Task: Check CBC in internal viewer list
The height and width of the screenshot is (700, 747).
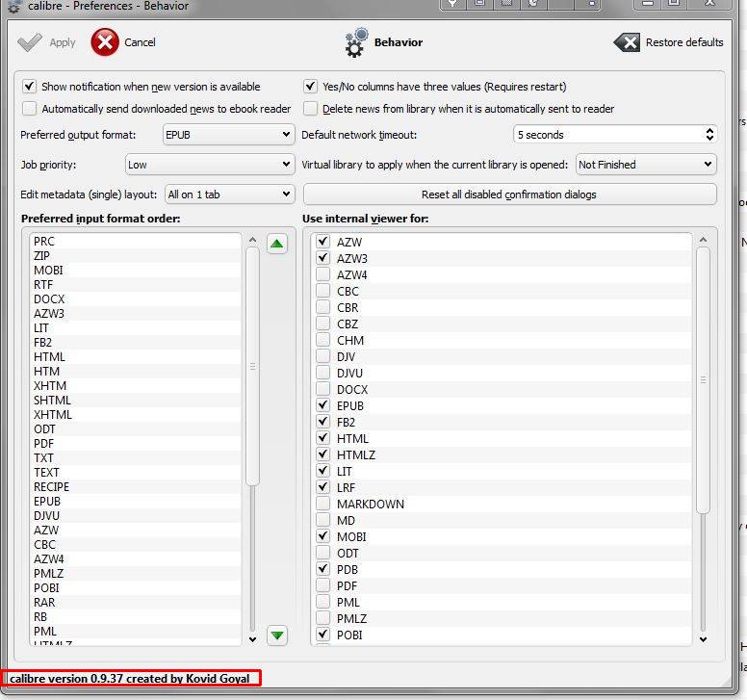Action: (x=323, y=291)
